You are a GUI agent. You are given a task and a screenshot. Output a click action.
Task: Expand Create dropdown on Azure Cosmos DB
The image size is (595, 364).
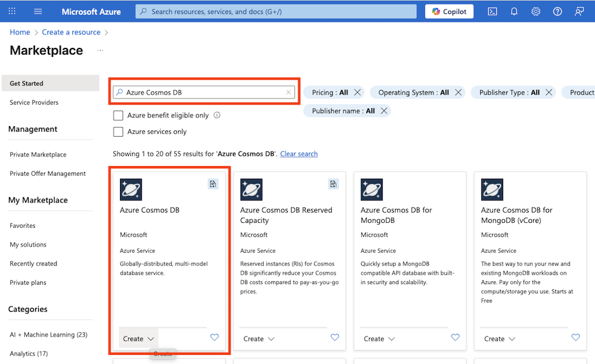(138, 338)
